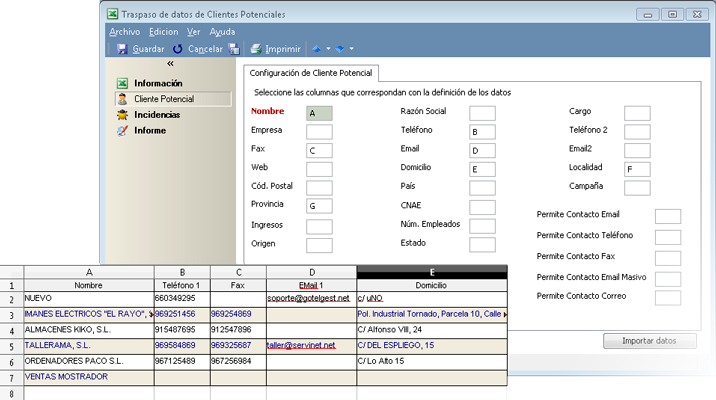Viewport: 716px width, 400px height.
Task: Select Información in the sidebar
Action: pyautogui.click(x=158, y=83)
